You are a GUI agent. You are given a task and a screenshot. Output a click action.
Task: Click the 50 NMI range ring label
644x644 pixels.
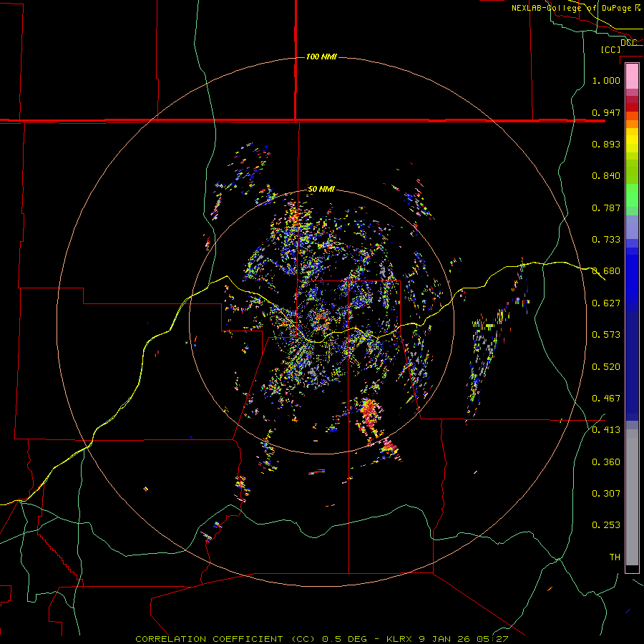click(321, 189)
